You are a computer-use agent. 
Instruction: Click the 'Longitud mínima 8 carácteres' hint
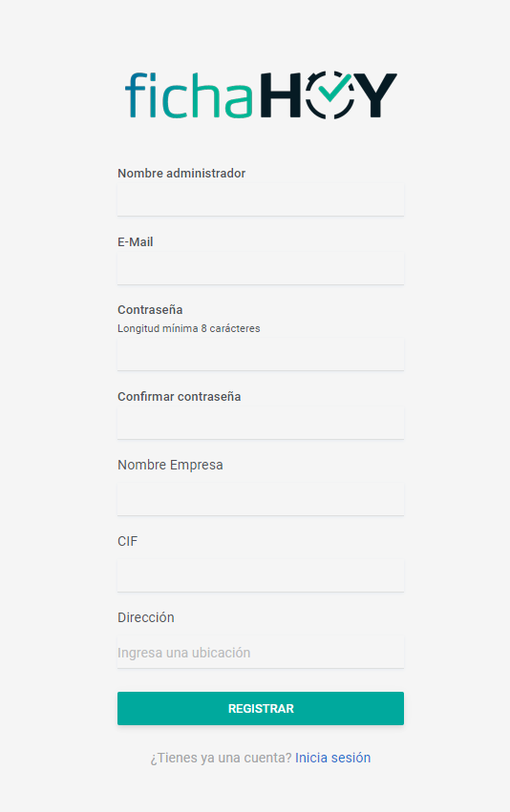(189, 328)
